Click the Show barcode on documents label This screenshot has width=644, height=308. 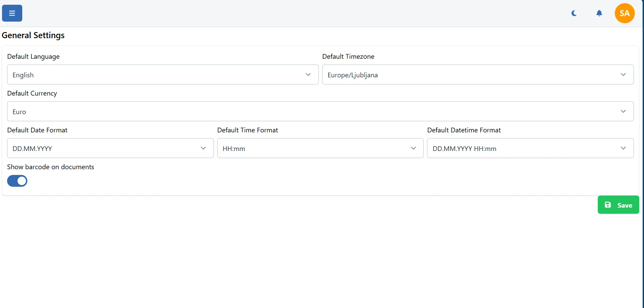(51, 167)
